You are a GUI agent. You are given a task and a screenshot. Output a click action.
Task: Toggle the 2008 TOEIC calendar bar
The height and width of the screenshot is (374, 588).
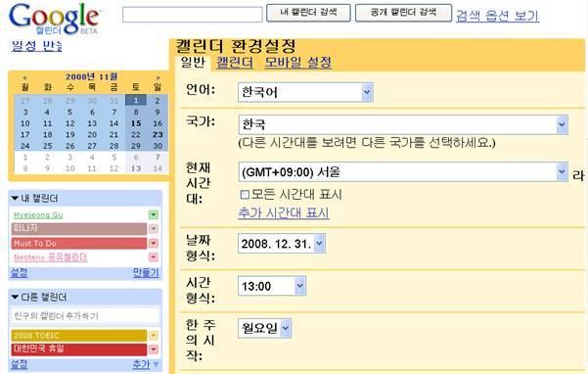pos(78,335)
